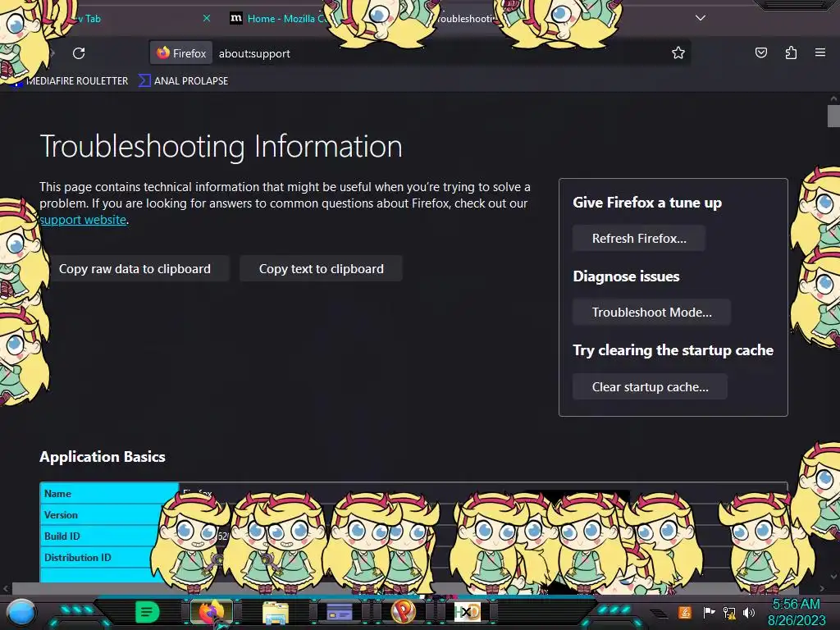Click the vertical scrollbar thumb

[x=833, y=116]
